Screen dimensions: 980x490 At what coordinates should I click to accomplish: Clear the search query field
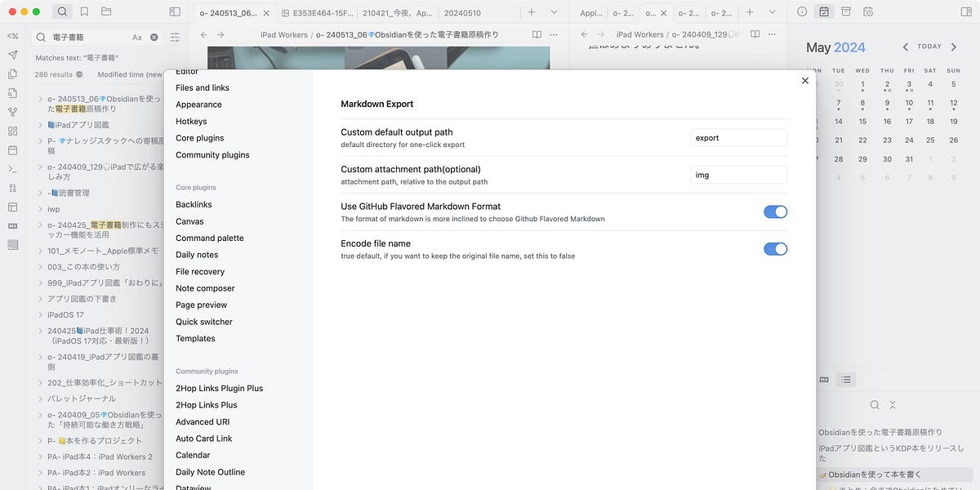click(x=154, y=38)
